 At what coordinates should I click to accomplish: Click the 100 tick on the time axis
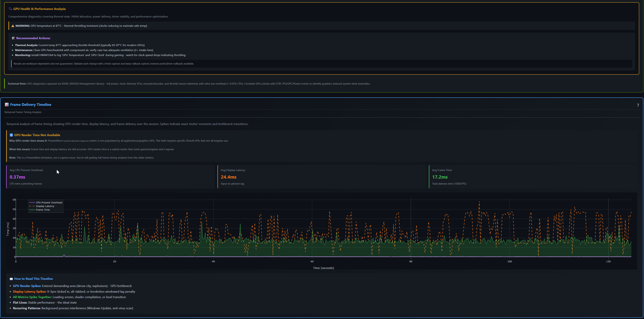[509, 262]
